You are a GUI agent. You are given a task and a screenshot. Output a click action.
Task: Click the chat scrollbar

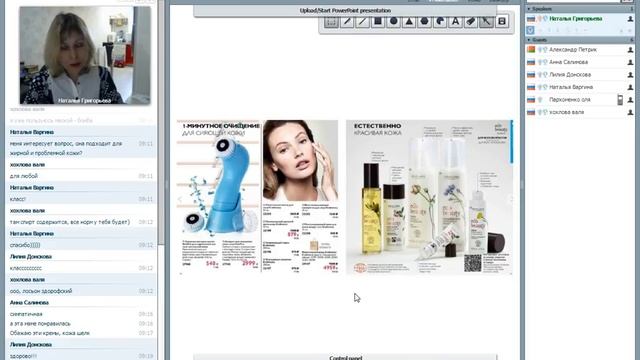[x=161, y=122]
